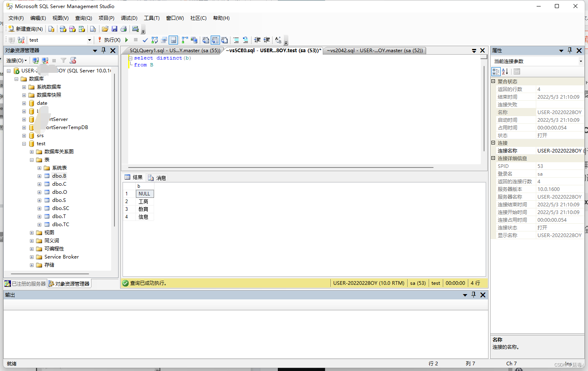Specify values for template parameters icon
Viewport: 588px width, 371px height.
coord(278,40)
